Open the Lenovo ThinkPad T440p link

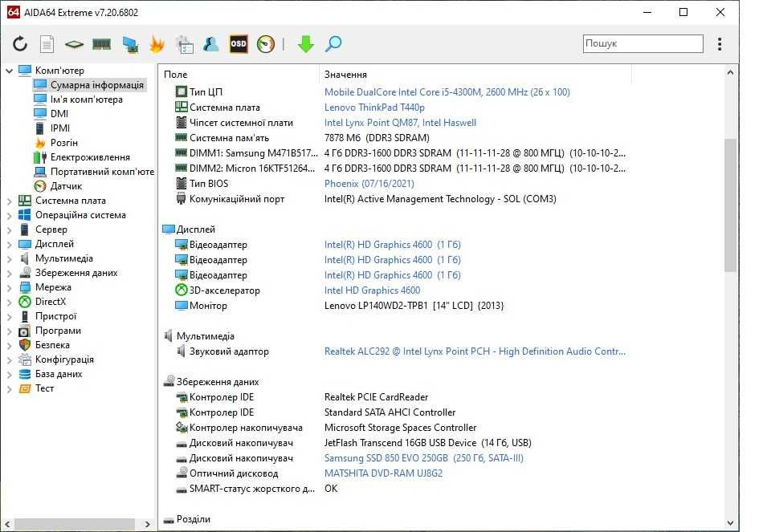click(x=374, y=107)
